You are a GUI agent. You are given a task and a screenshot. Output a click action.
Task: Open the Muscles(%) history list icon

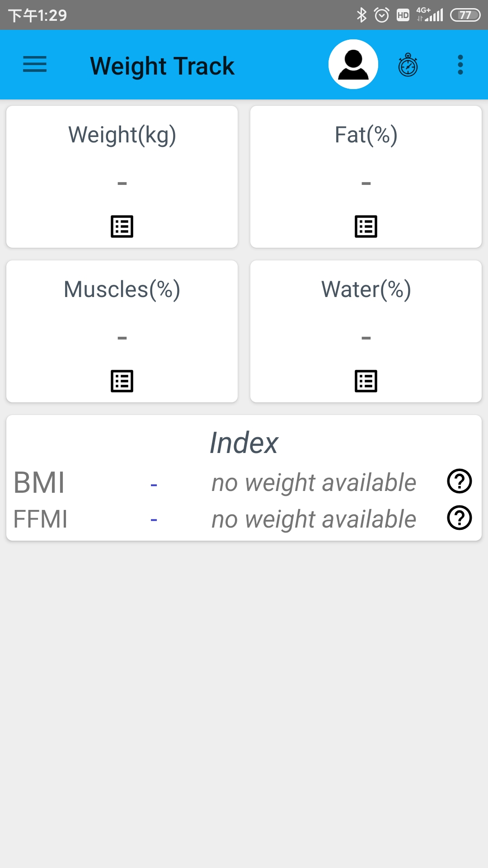(122, 381)
